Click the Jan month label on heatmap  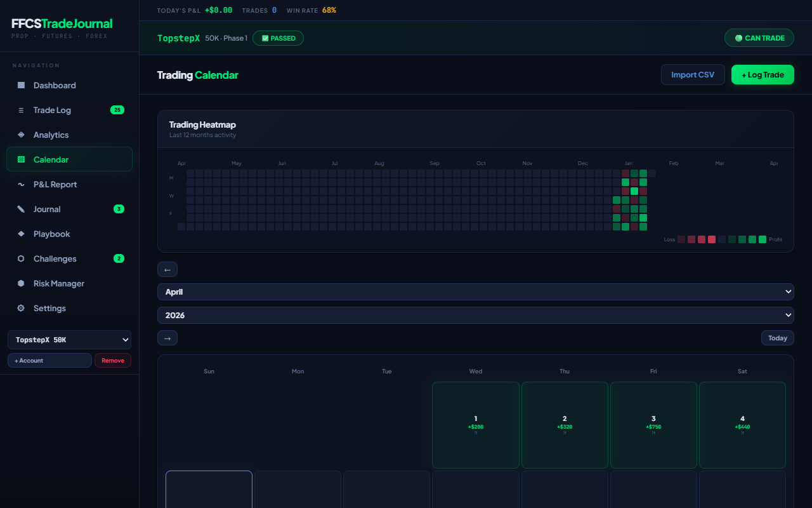pos(628,163)
